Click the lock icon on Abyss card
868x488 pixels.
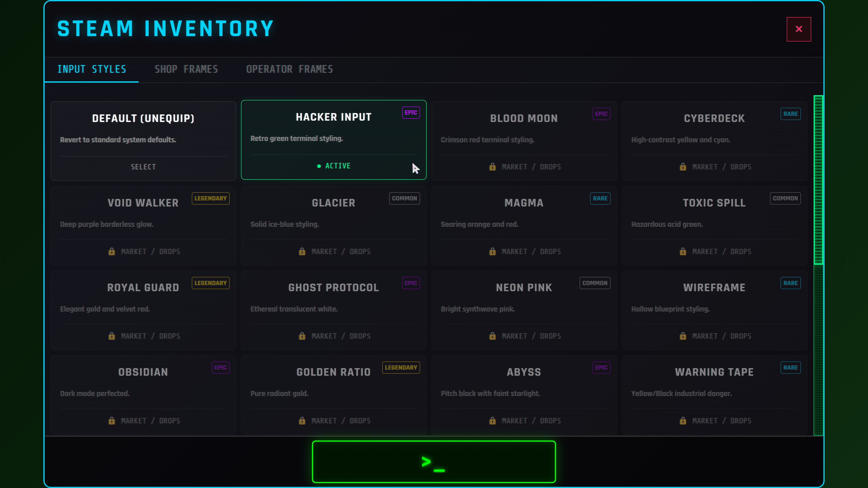tap(492, 421)
